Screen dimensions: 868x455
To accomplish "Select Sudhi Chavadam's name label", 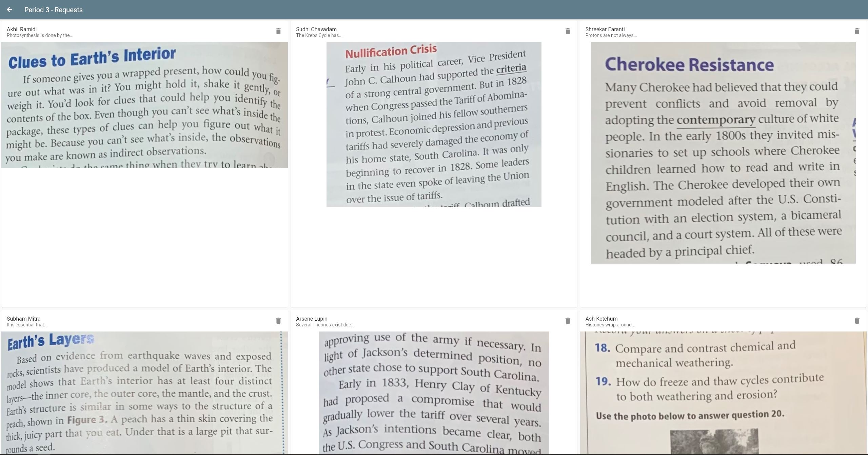I will point(316,29).
